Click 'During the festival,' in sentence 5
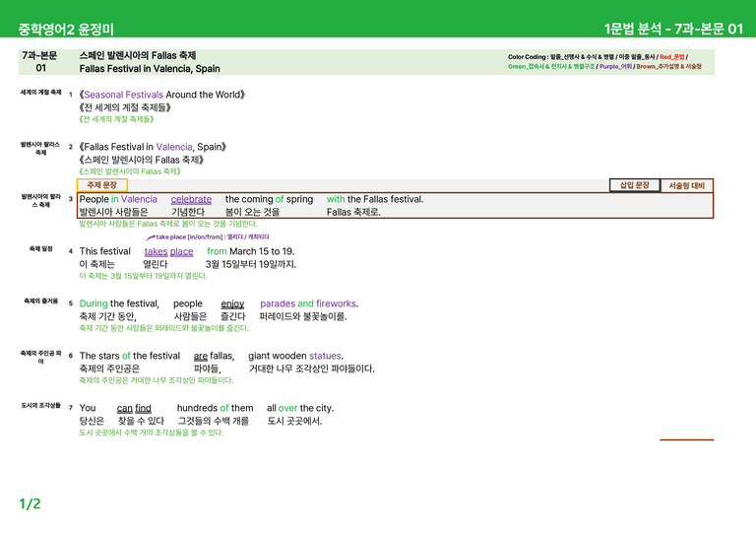The image size is (756, 535). (x=119, y=303)
